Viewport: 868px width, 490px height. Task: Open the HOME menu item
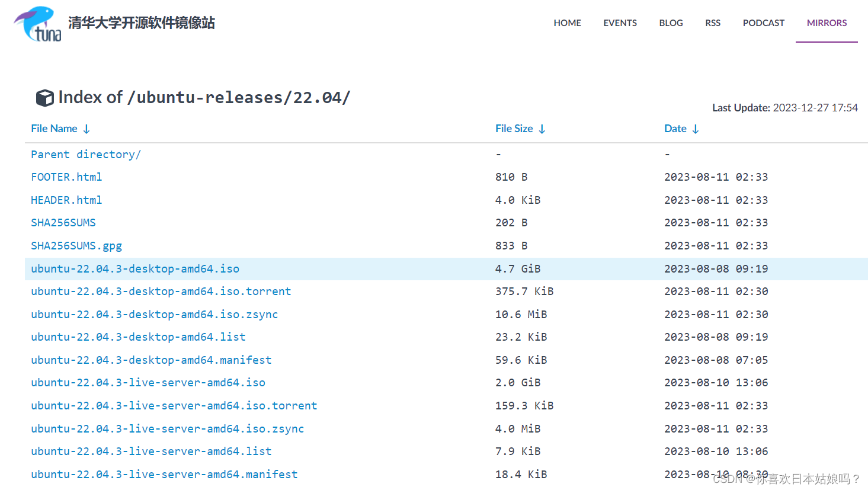click(x=567, y=23)
